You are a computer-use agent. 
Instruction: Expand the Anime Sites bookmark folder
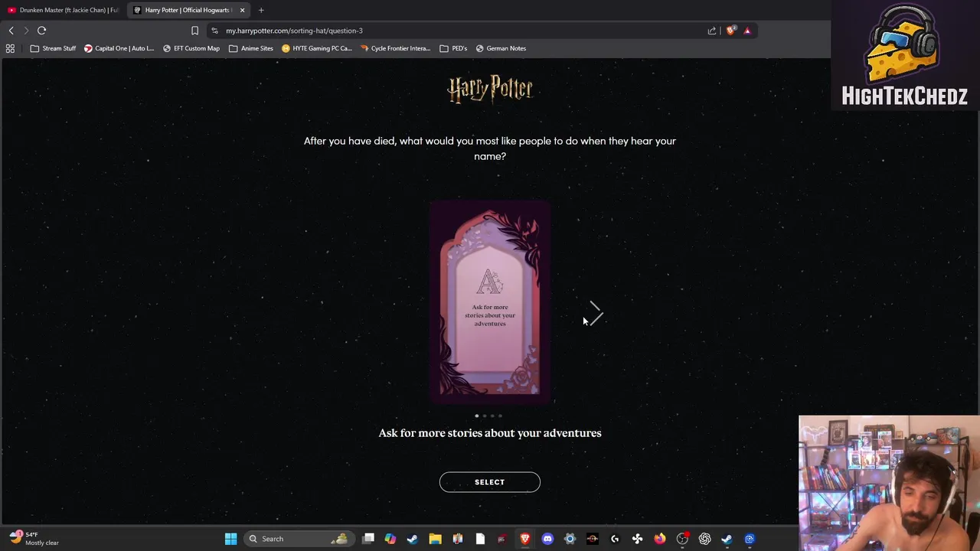pyautogui.click(x=251, y=48)
